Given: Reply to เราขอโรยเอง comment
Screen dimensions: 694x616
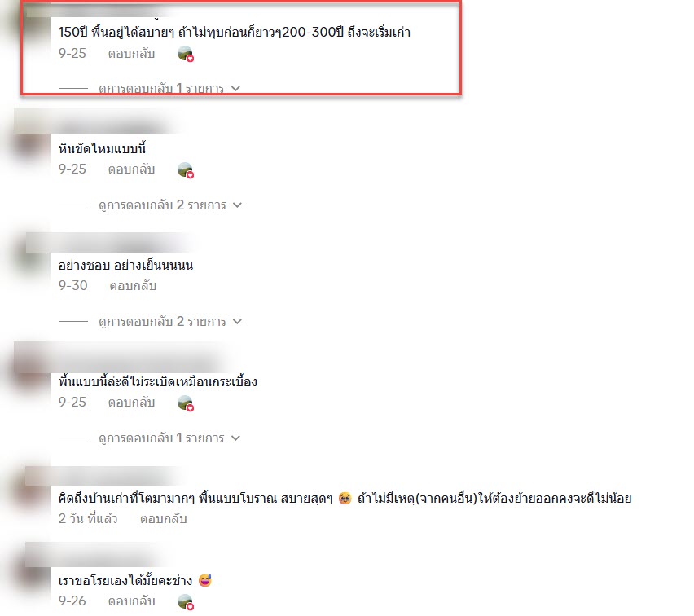Looking at the screenshot, I should 131,601.
